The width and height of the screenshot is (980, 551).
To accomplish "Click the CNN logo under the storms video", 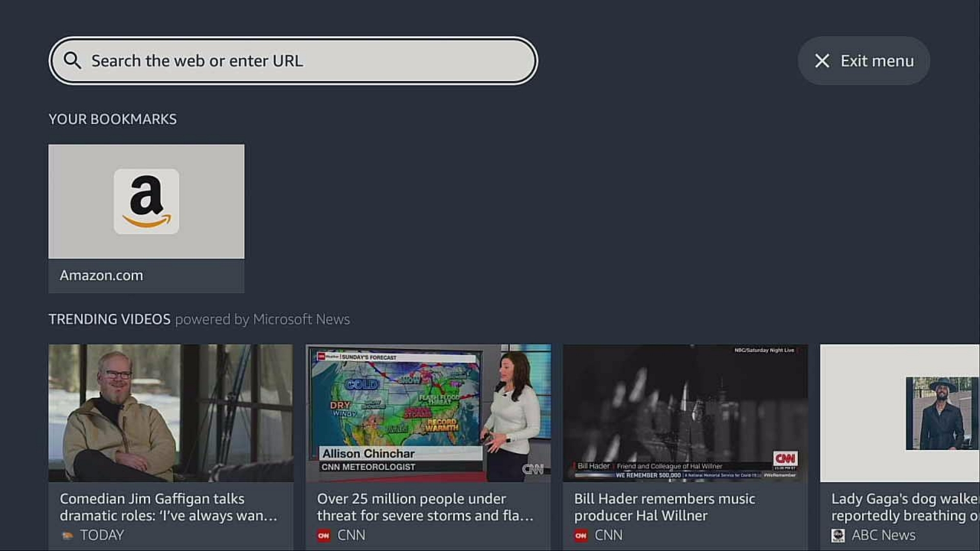I will tap(324, 535).
